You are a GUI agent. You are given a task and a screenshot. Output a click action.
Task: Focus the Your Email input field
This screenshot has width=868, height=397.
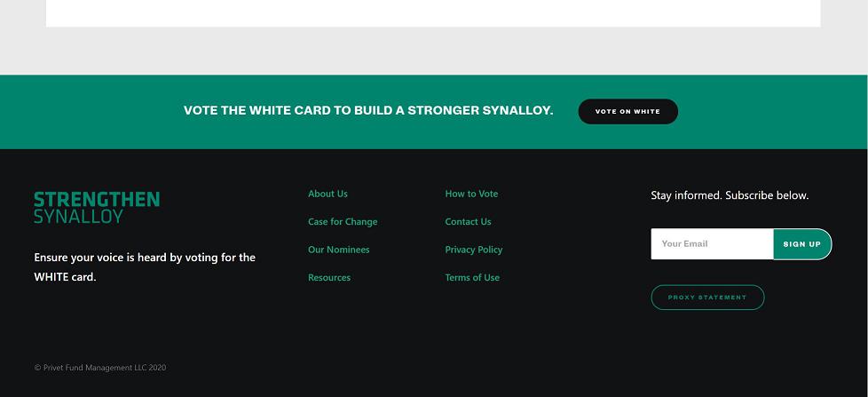tap(712, 244)
